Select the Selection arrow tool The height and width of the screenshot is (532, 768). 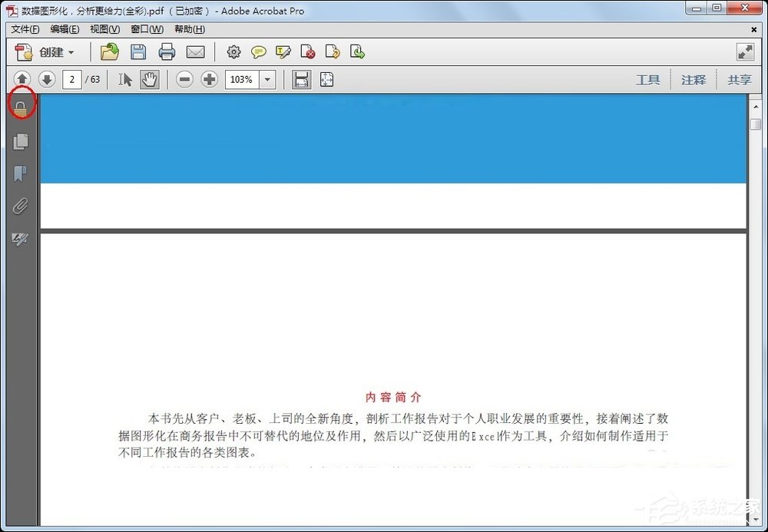pyautogui.click(x=125, y=79)
